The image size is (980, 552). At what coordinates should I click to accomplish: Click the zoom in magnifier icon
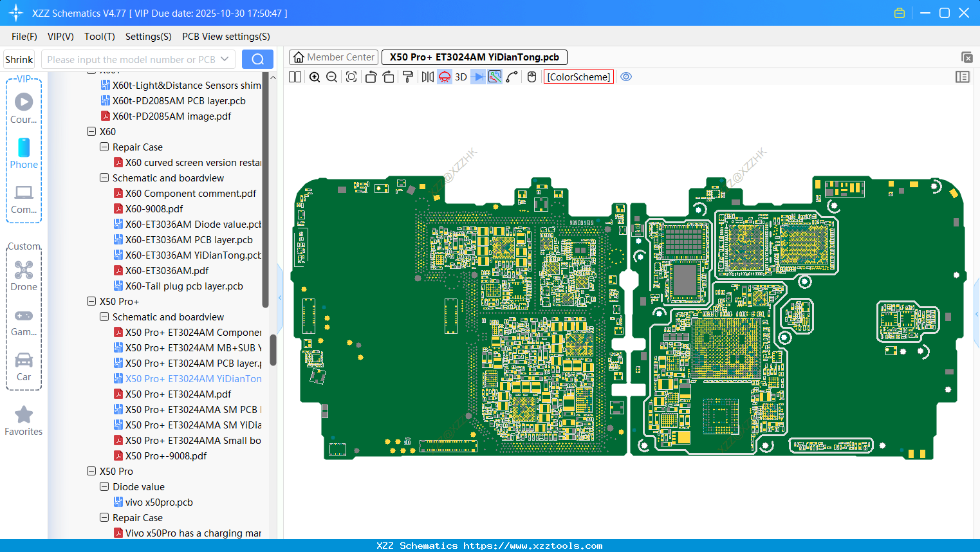click(315, 77)
